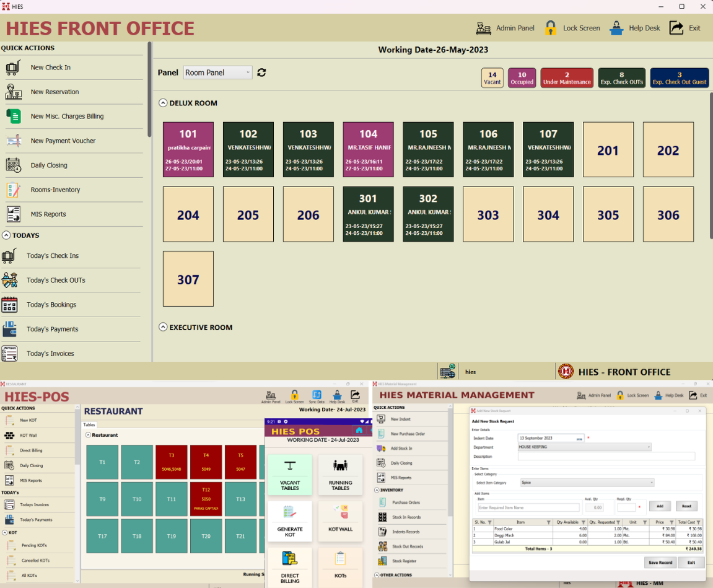Open the Daily Closing calendar icon
The image size is (713, 588).
click(x=13, y=165)
